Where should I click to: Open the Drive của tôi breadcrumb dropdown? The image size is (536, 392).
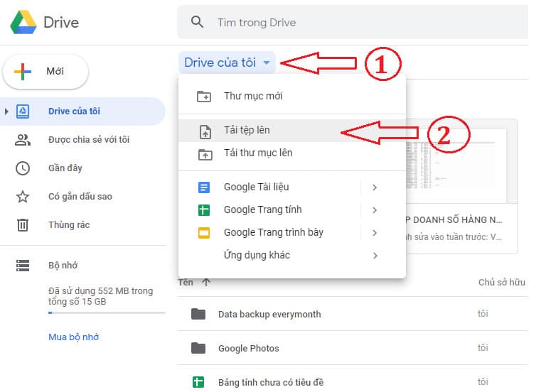227,62
